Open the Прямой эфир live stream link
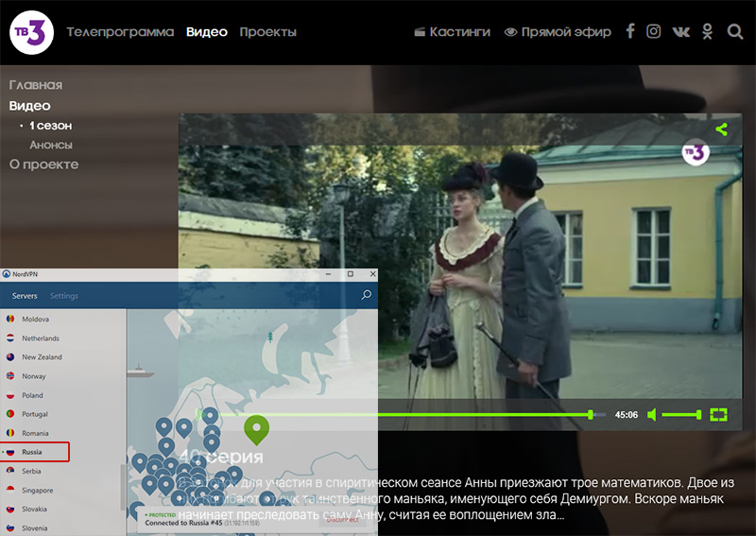Viewport: 756px width, 536px height. (x=558, y=32)
